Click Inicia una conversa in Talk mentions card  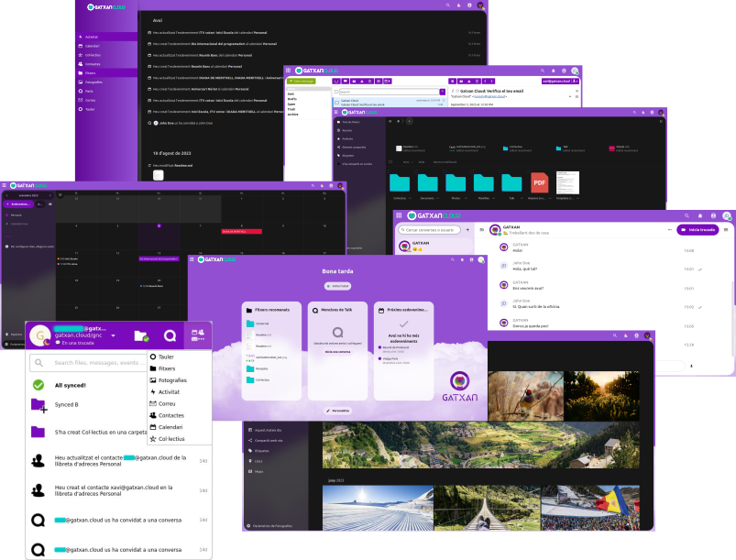(338, 352)
